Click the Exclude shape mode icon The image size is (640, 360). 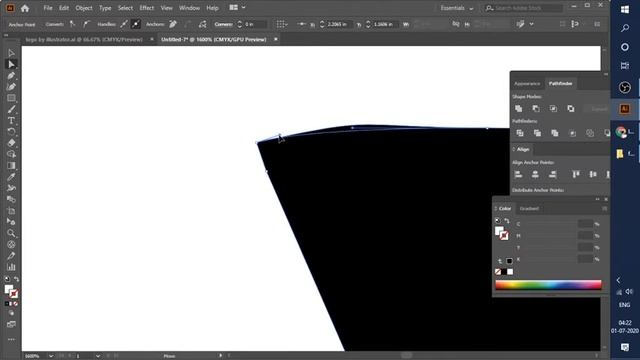click(571, 109)
